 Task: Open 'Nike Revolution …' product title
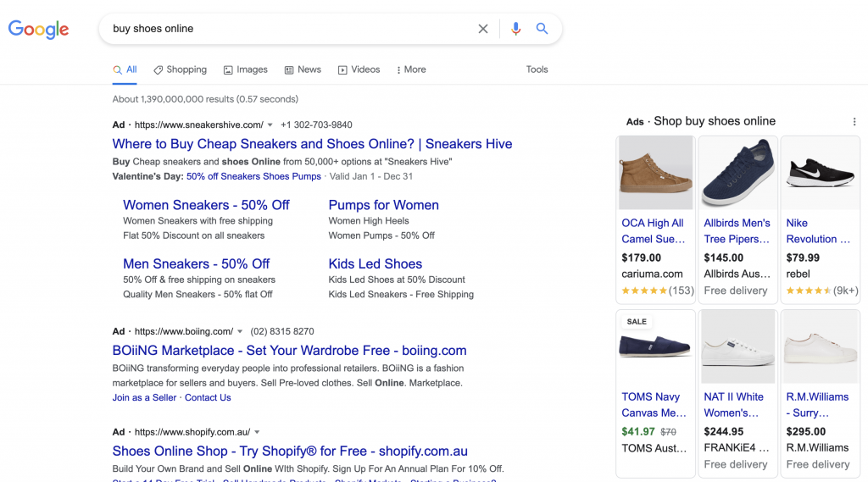click(x=818, y=231)
